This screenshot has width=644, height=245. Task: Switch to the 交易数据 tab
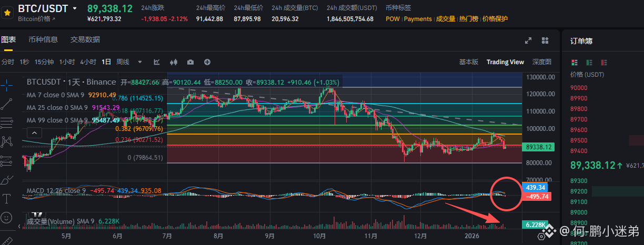click(x=85, y=40)
